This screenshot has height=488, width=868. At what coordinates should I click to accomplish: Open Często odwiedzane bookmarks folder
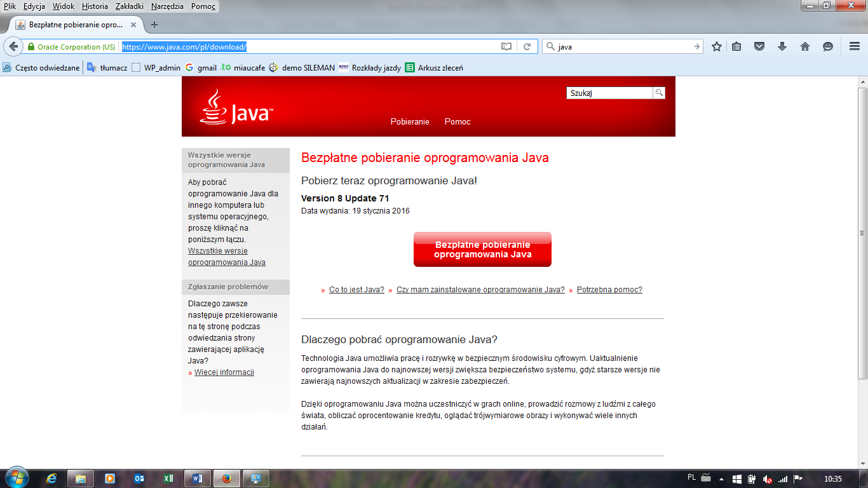[x=42, y=67]
